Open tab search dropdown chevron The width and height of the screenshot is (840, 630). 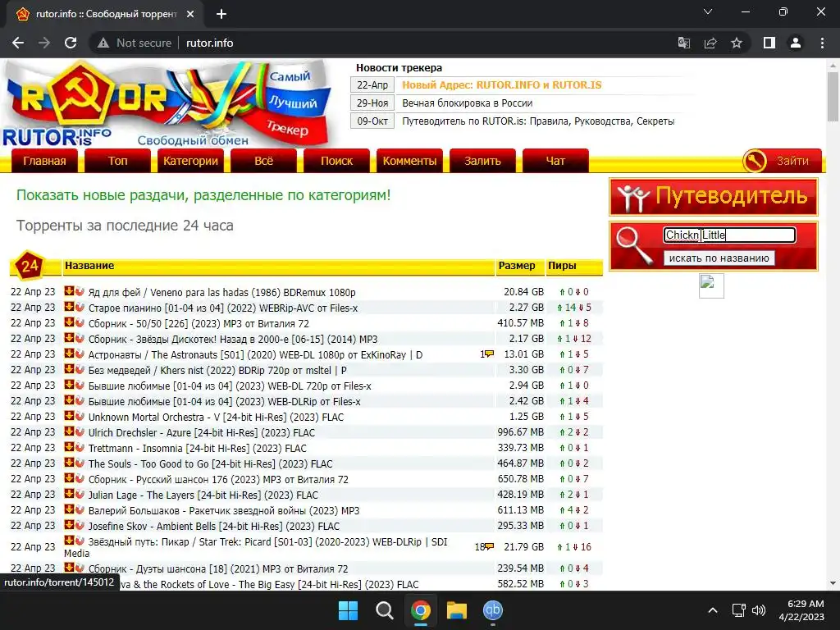click(708, 11)
